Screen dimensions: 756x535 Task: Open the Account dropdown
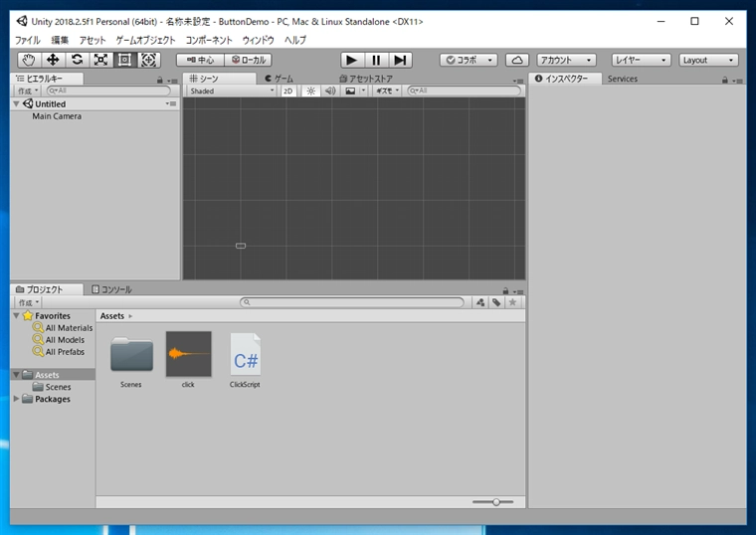coord(566,60)
